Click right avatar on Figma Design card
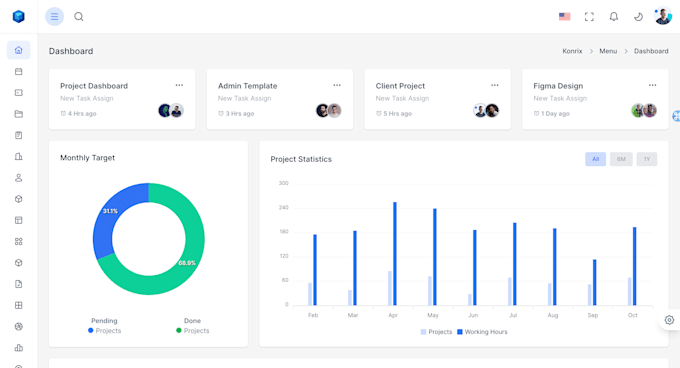This screenshot has height=368, width=680. tap(650, 111)
